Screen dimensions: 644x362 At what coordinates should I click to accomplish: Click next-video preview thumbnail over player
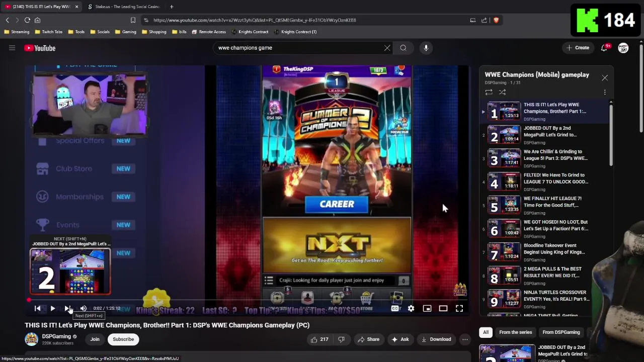(70, 271)
